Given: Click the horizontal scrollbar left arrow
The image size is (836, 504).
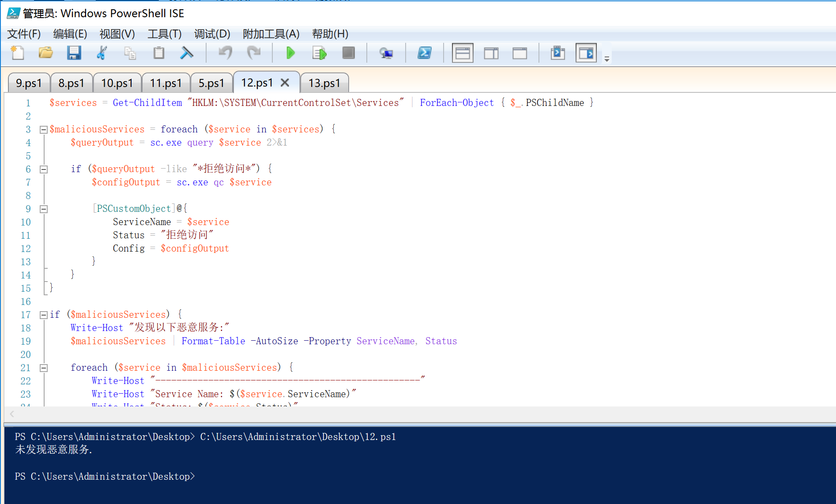Looking at the screenshot, I should [12, 414].
